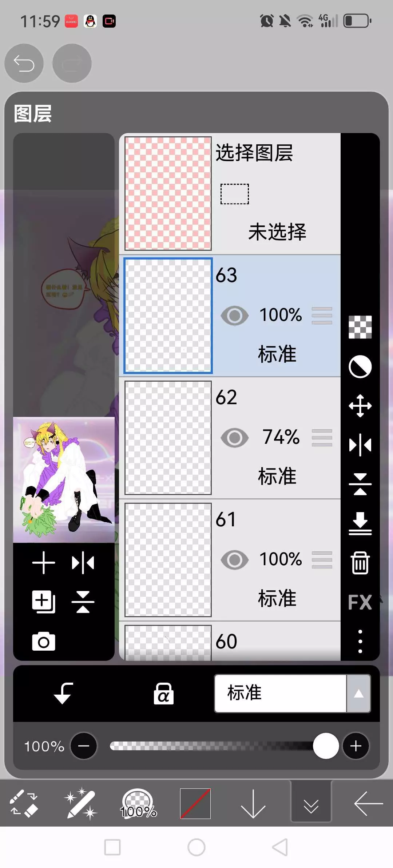The height and width of the screenshot is (868, 393).
Task: Open the three-dot more options menu
Action: (360, 642)
